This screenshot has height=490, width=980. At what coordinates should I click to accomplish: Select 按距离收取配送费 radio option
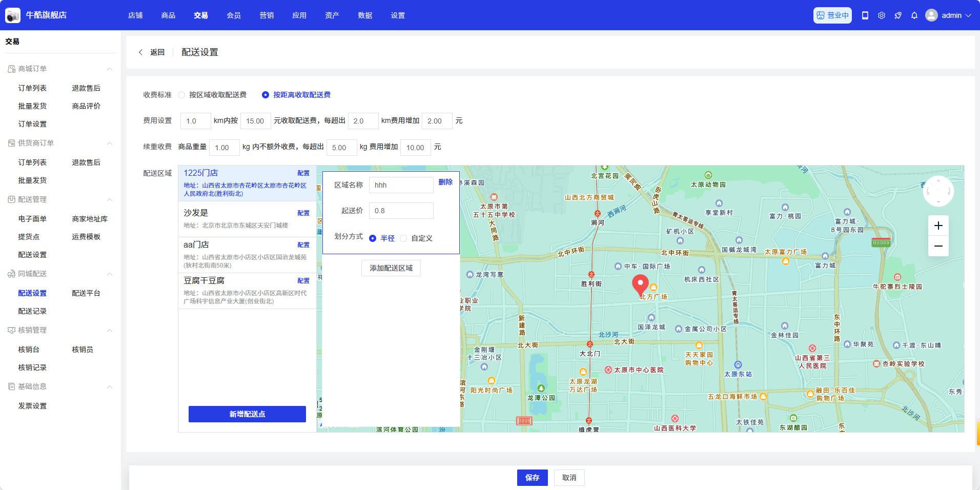pyautogui.click(x=266, y=95)
